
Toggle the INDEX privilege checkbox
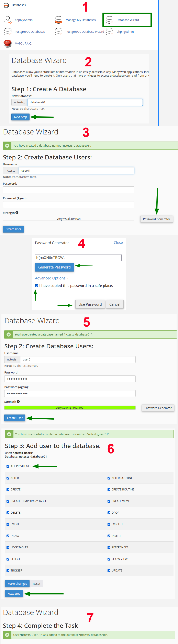8,536
